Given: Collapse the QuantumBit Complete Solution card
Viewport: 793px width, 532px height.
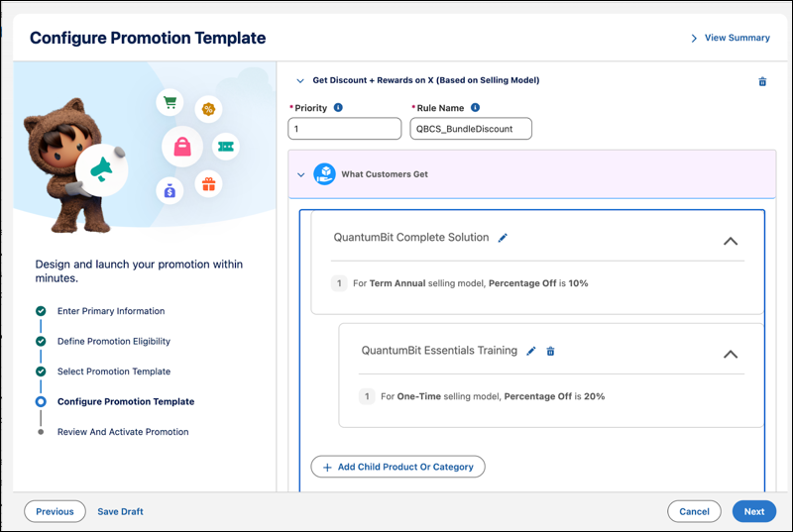Looking at the screenshot, I should click(731, 241).
